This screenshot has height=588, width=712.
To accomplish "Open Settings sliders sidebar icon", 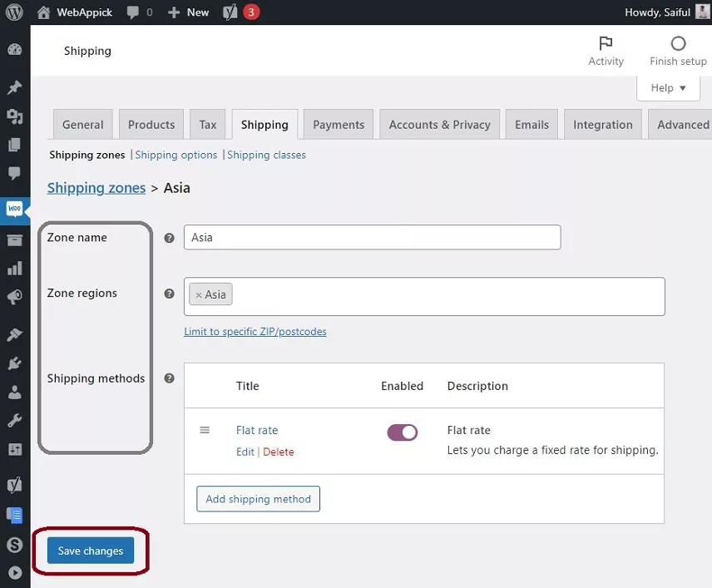I will coord(14,449).
